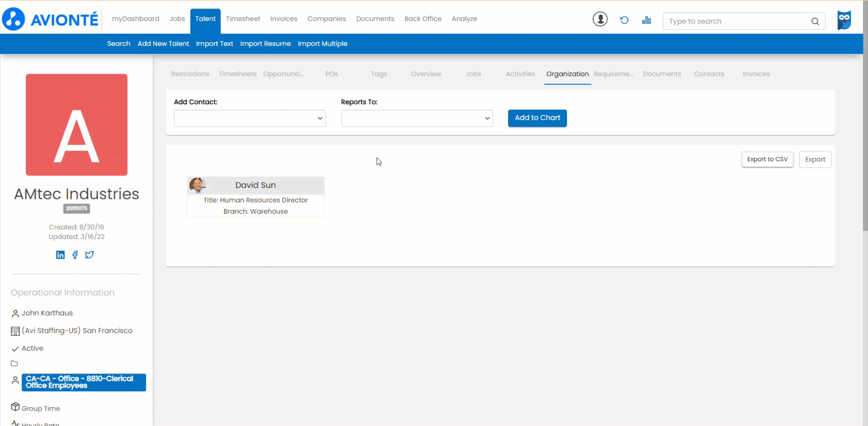Viewport: 868px width, 426px height.
Task: Focus the Type to search field
Action: [744, 21]
